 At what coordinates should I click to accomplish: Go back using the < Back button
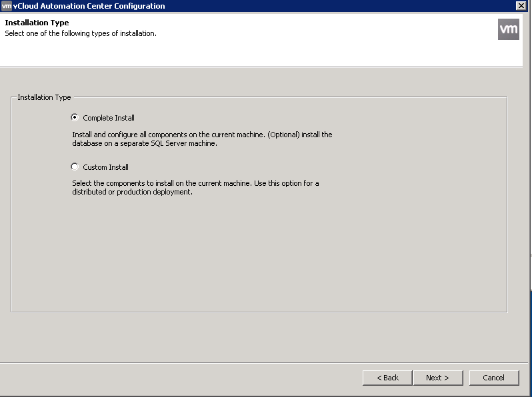coord(387,378)
